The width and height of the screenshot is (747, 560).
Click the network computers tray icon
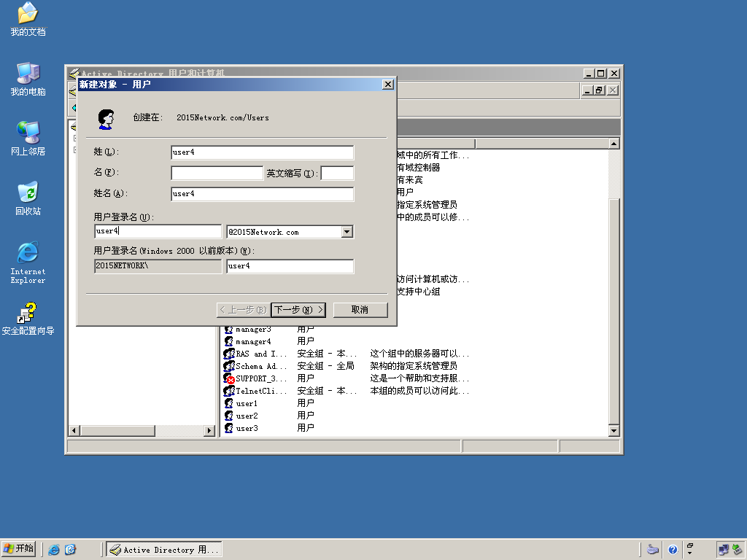pyautogui.click(x=723, y=550)
